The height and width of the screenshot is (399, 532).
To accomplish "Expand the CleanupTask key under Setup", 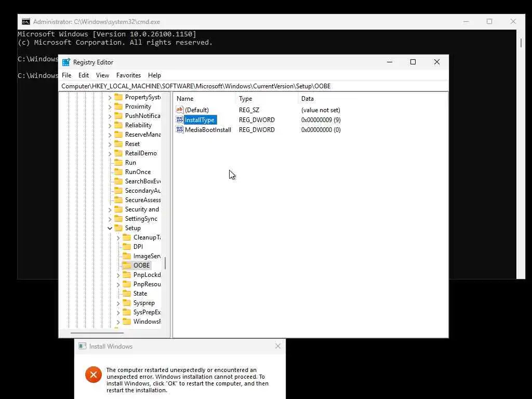I will (118, 238).
